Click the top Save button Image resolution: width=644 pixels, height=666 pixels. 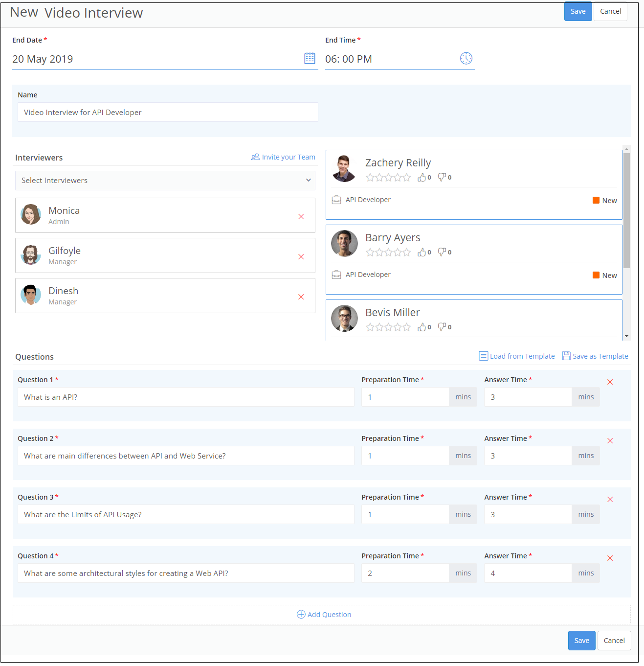[577, 11]
